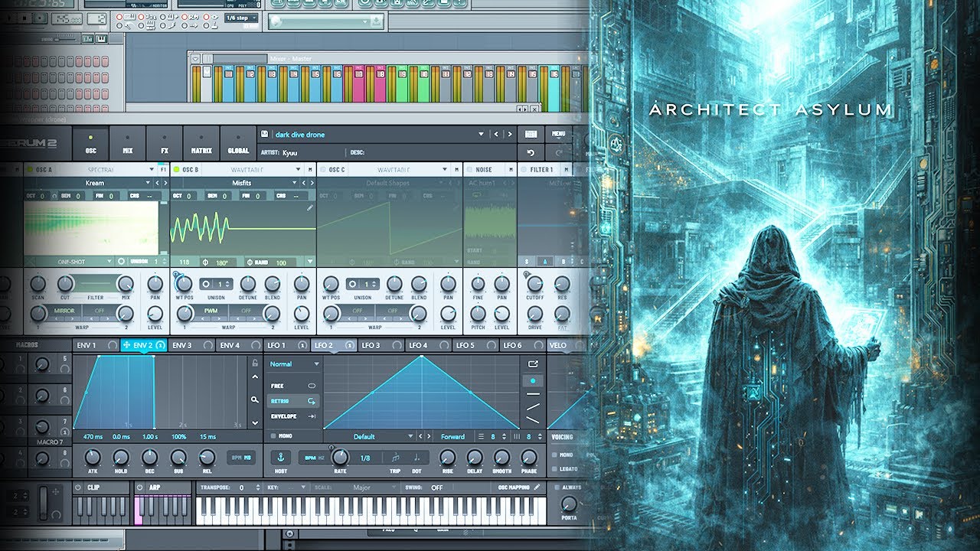
Task: Click the Filter 1 CUTOFF knob
Action: pos(535,284)
